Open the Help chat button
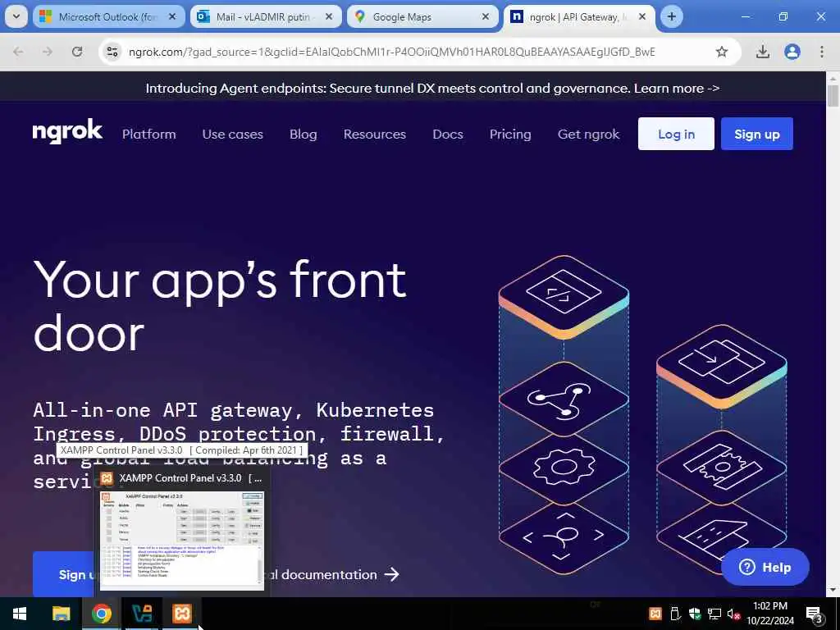Viewport: 840px width, 630px height. point(765,567)
